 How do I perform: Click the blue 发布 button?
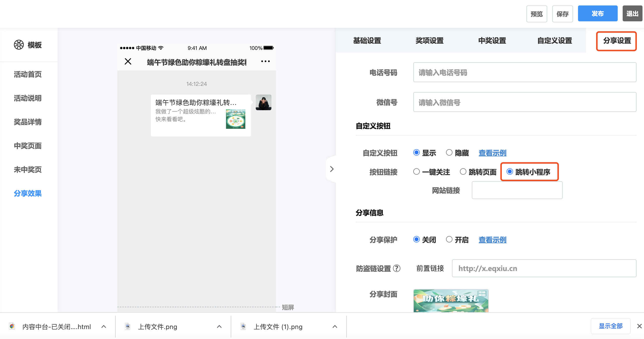(x=597, y=13)
